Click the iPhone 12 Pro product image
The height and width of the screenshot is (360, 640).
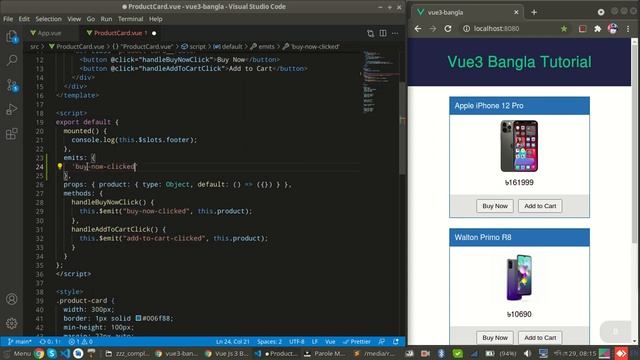point(519,146)
